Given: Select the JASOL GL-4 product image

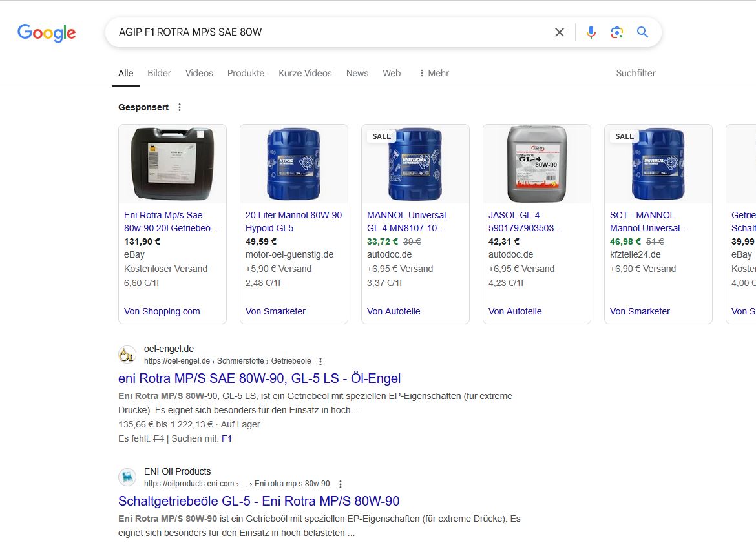Looking at the screenshot, I should (x=536, y=164).
